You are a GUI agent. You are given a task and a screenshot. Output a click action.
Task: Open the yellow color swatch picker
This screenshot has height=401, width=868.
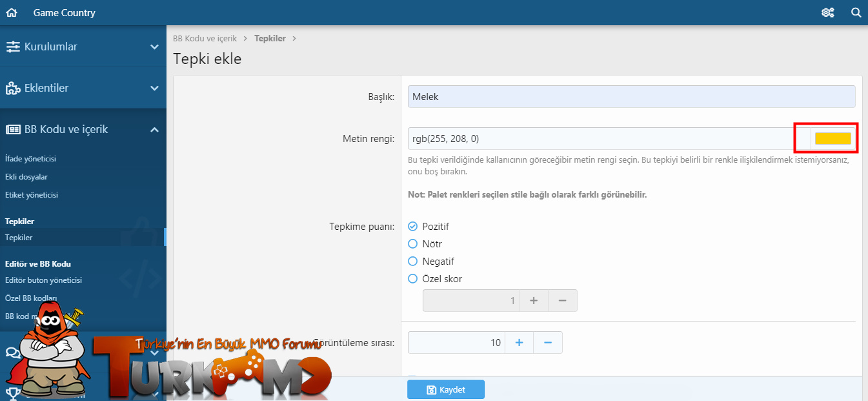833,138
